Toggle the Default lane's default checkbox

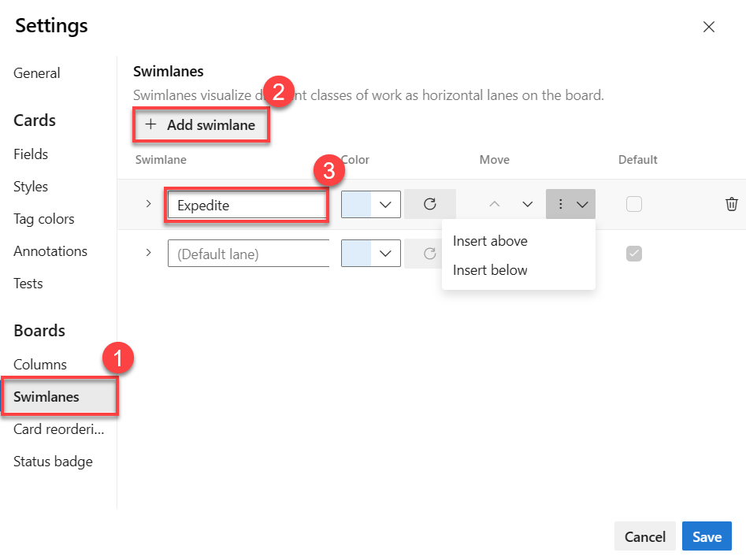pyautogui.click(x=634, y=254)
